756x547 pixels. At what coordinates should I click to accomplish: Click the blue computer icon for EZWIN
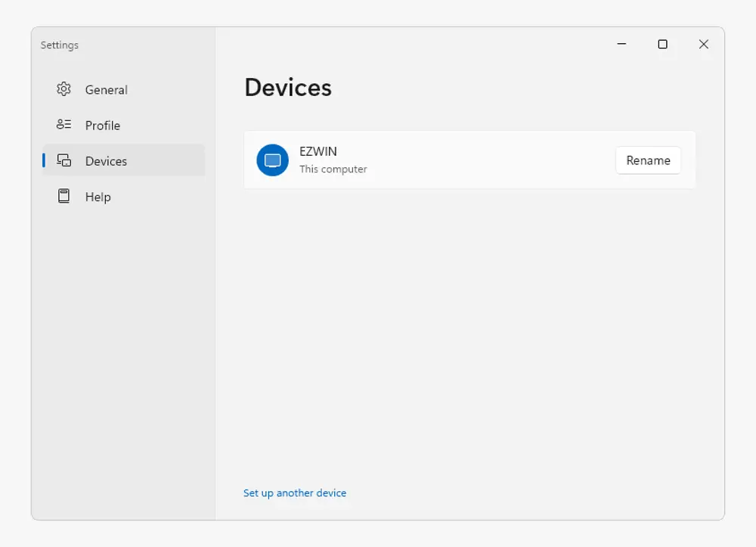pos(272,160)
